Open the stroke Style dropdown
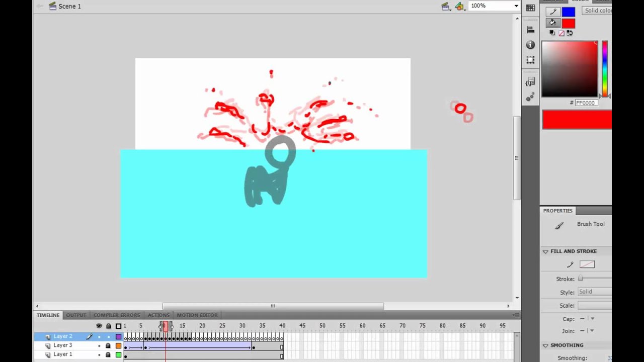The width and height of the screenshot is (644, 362). click(595, 292)
